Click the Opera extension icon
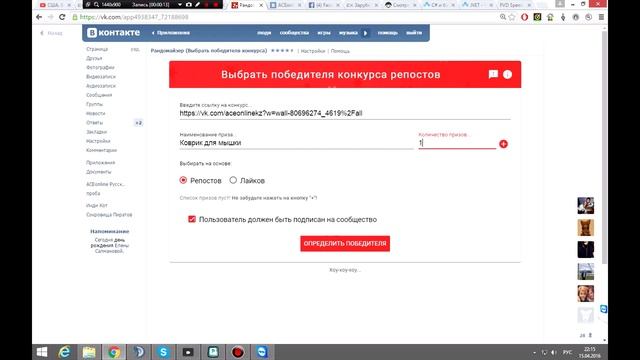The width and height of the screenshot is (640, 360). (525, 17)
